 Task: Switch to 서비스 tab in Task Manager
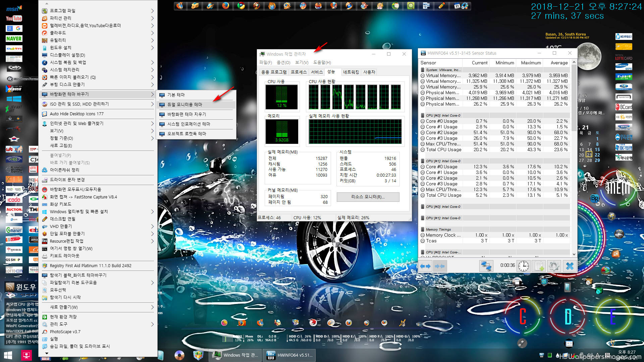click(317, 72)
